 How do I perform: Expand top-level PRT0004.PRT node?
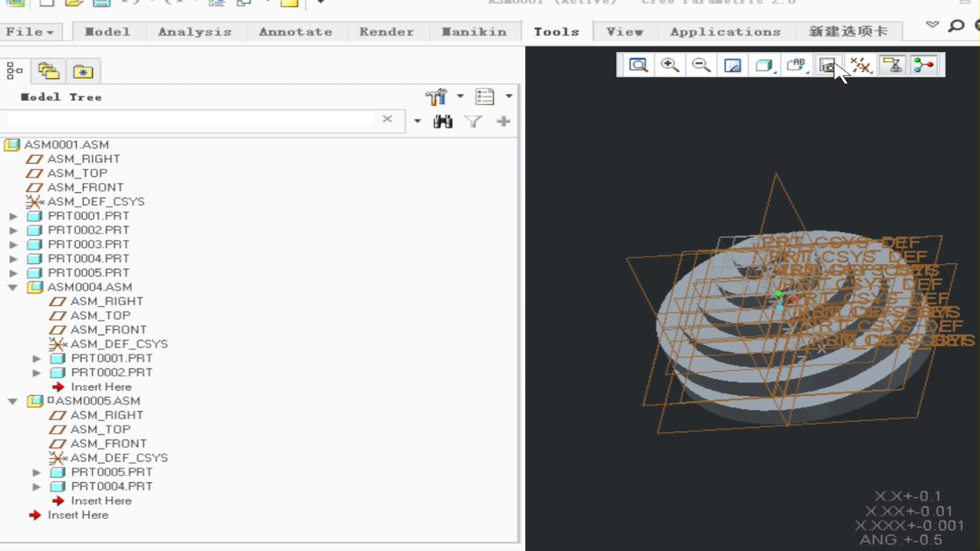13,259
